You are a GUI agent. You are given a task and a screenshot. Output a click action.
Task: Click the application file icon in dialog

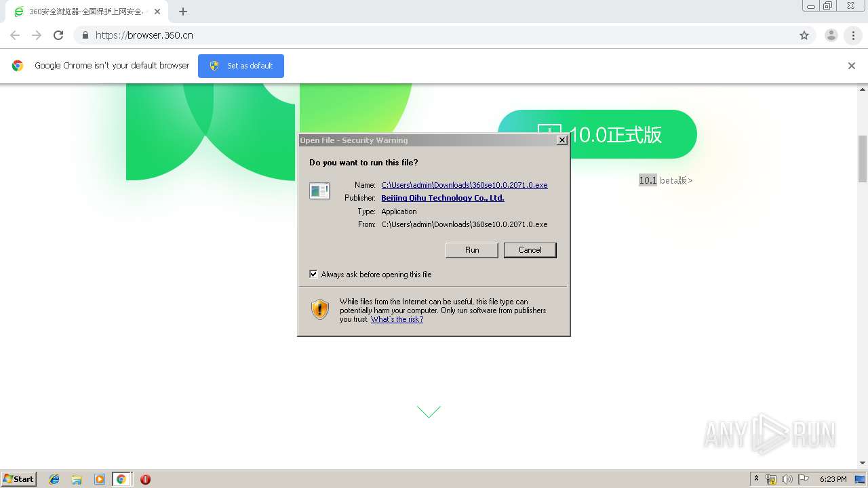[319, 191]
